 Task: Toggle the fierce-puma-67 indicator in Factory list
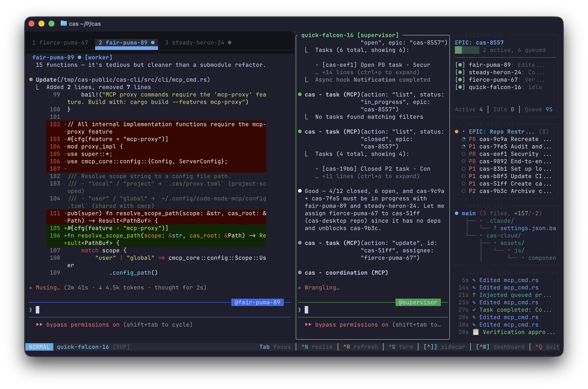click(x=460, y=80)
